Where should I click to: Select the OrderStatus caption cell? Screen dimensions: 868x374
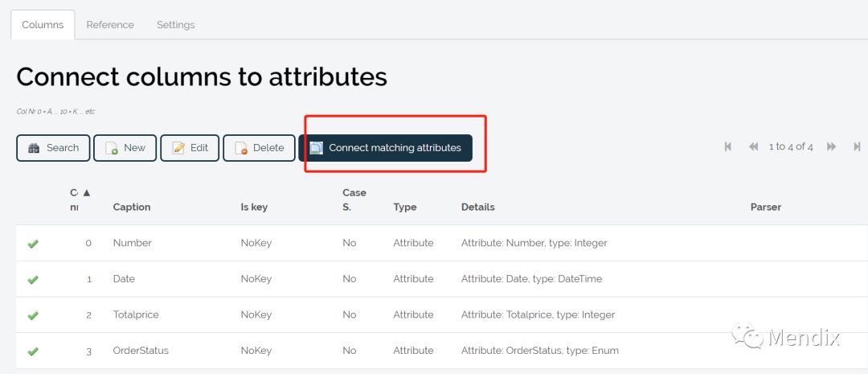[141, 351]
